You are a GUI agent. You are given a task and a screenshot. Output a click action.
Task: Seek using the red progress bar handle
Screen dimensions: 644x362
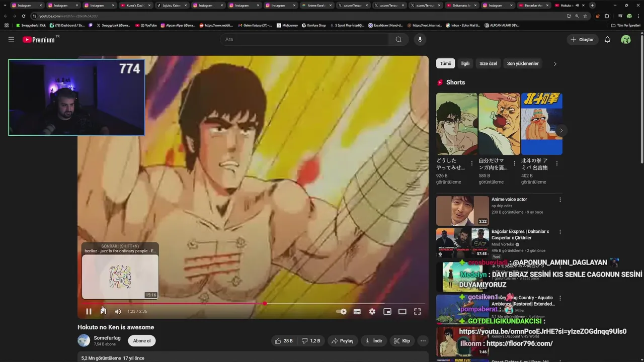point(265,303)
